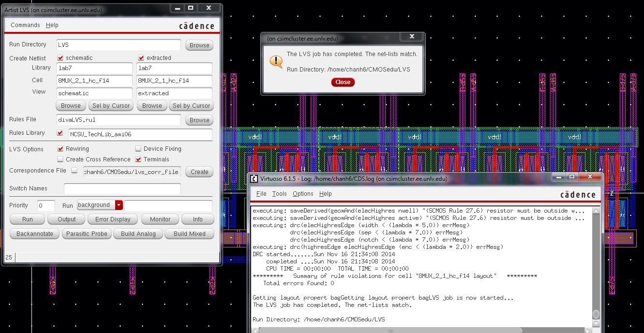Enable Create Cross Reference
The height and width of the screenshot is (333, 644).
click(x=61, y=159)
